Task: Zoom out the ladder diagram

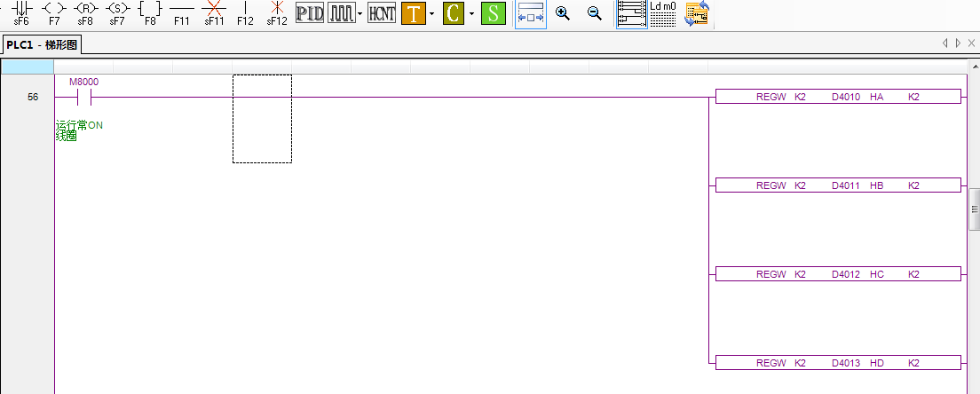Action: [x=595, y=13]
